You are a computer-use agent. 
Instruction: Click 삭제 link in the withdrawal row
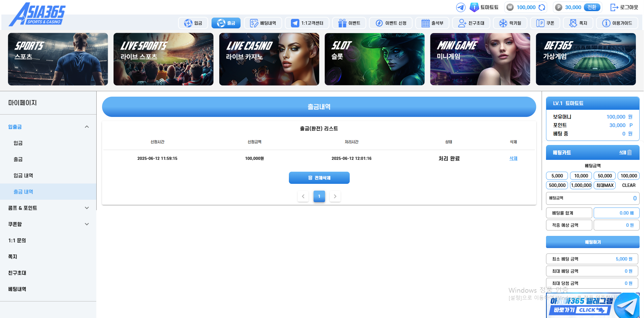(513, 158)
